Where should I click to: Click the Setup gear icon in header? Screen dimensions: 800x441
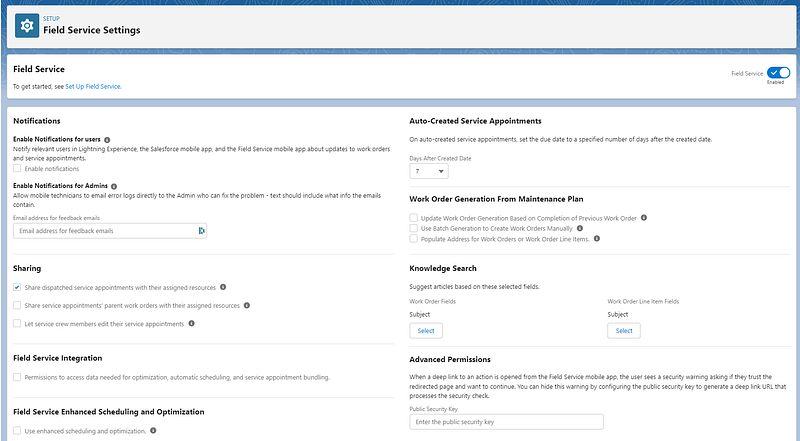click(27, 25)
